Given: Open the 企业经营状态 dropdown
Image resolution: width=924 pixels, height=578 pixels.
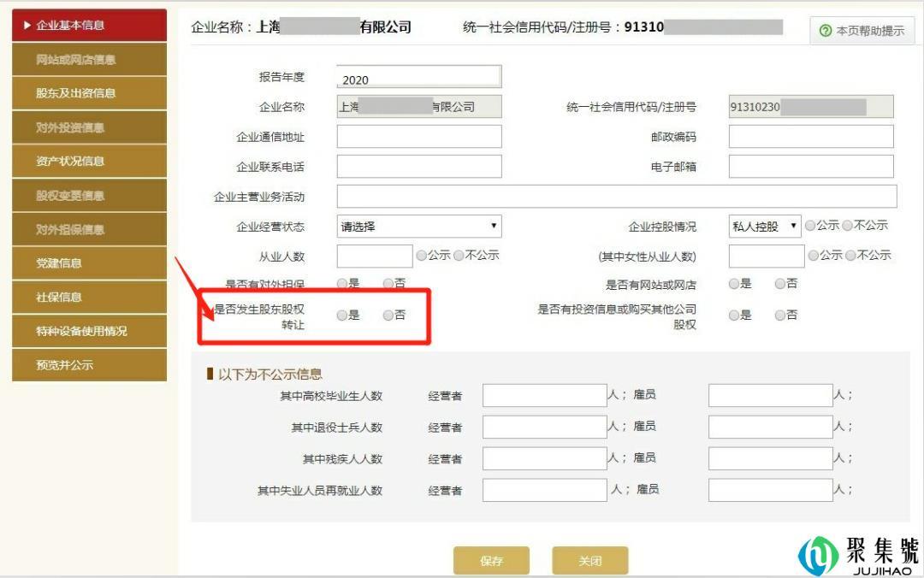Looking at the screenshot, I should point(418,226).
